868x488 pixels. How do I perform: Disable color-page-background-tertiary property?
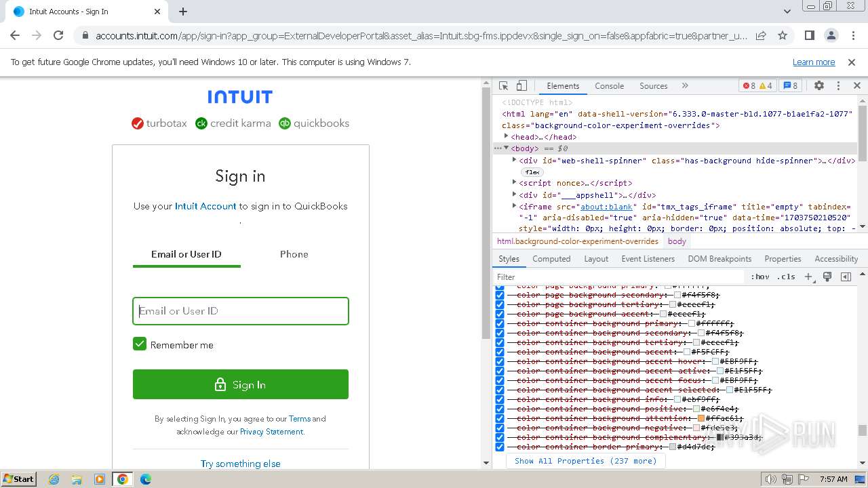[500, 305]
